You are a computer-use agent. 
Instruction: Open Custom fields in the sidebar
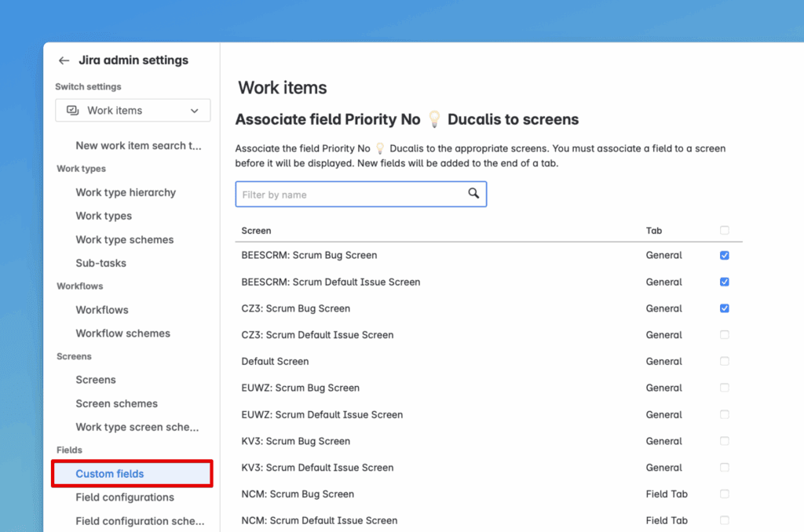(110, 474)
